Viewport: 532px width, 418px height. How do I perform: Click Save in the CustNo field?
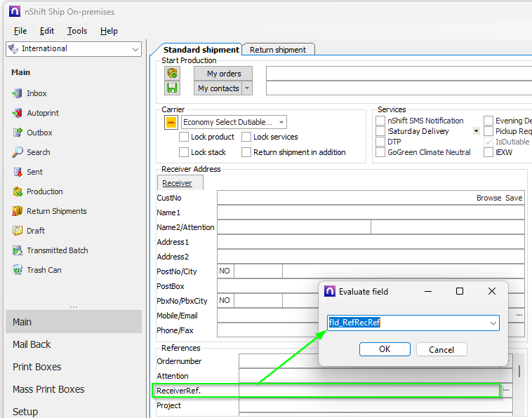[x=514, y=198]
